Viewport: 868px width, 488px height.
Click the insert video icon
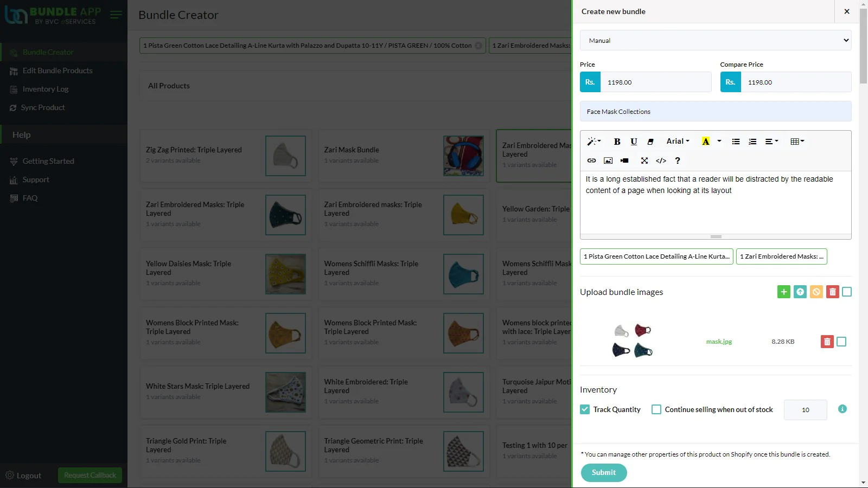point(624,160)
